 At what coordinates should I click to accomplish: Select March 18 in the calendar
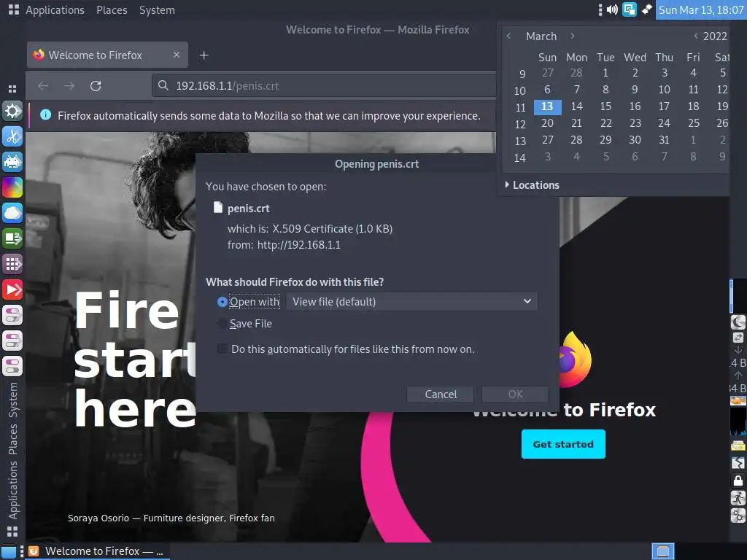point(693,106)
